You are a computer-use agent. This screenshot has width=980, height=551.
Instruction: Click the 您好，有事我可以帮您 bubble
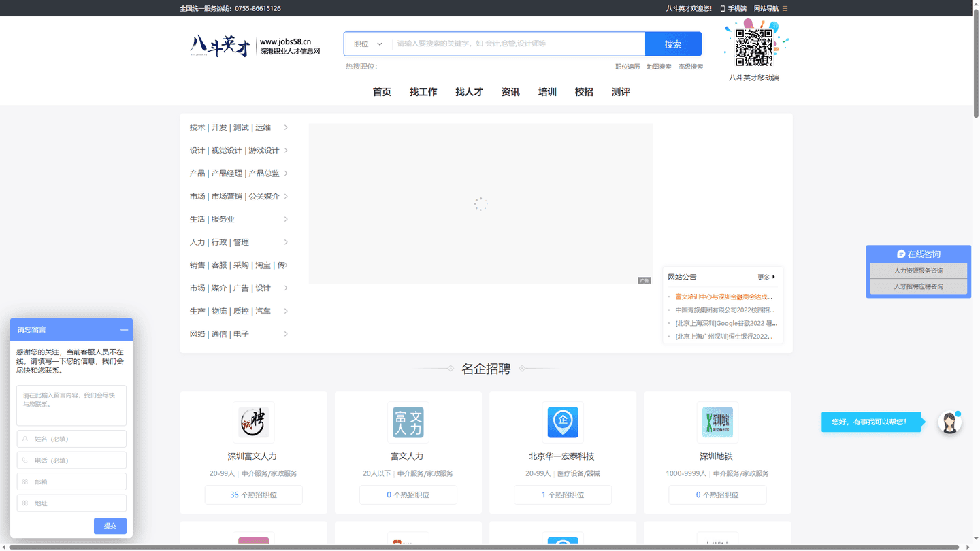click(x=872, y=422)
